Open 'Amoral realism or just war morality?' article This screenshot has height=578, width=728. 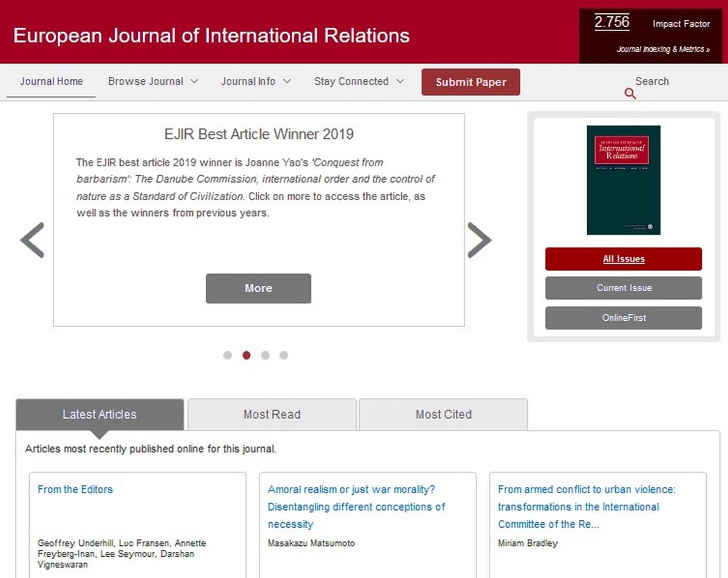point(357,507)
